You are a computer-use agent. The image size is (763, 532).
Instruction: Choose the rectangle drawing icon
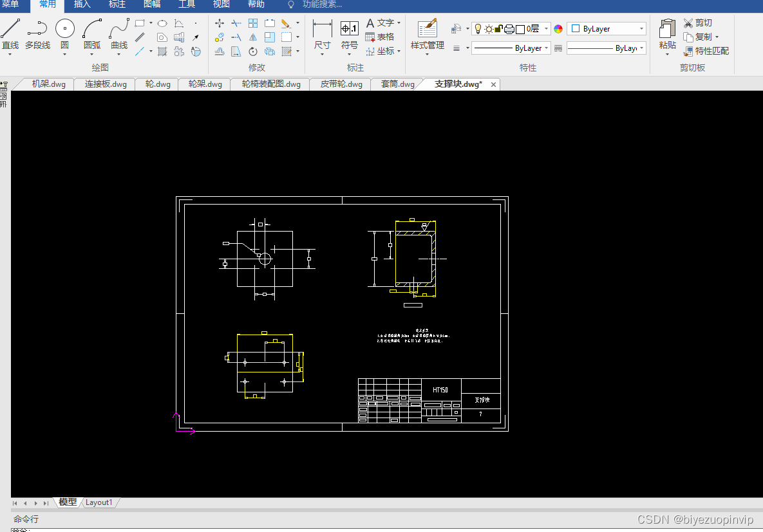click(140, 23)
